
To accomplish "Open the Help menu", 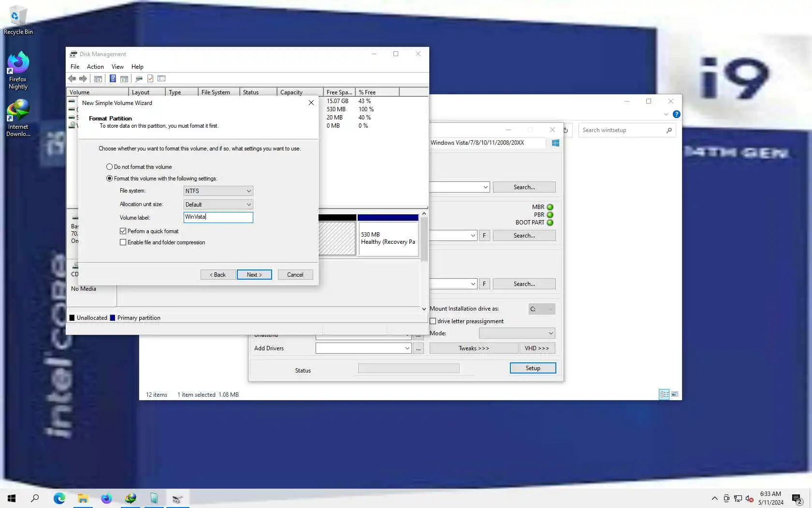I will coord(137,67).
